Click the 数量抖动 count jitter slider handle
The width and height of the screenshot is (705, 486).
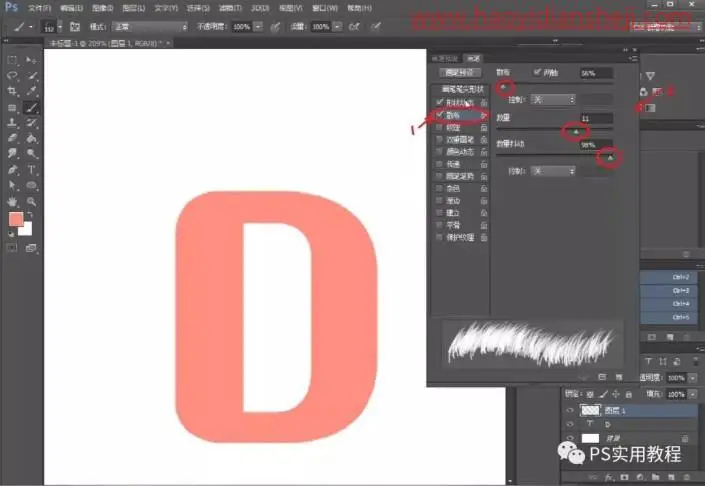coord(610,158)
